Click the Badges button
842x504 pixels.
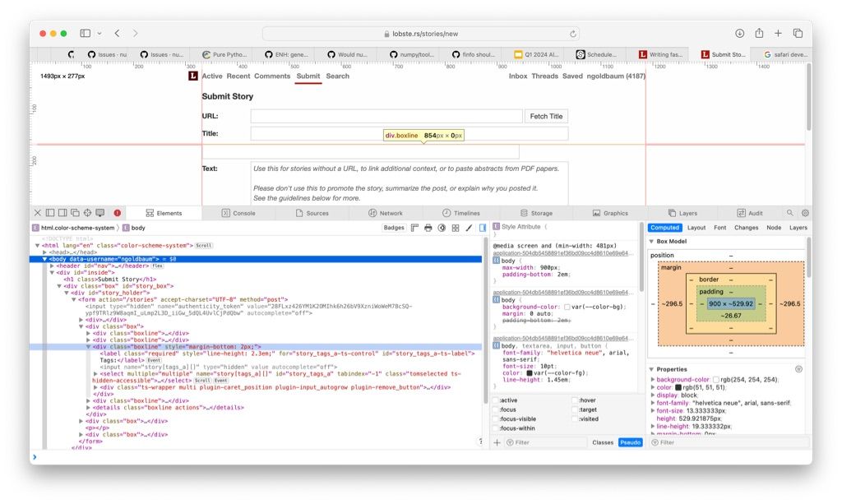(x=394, y=228)
